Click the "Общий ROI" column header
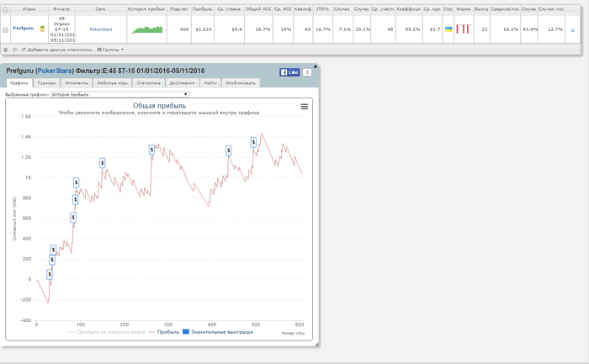 coord(258,9)
